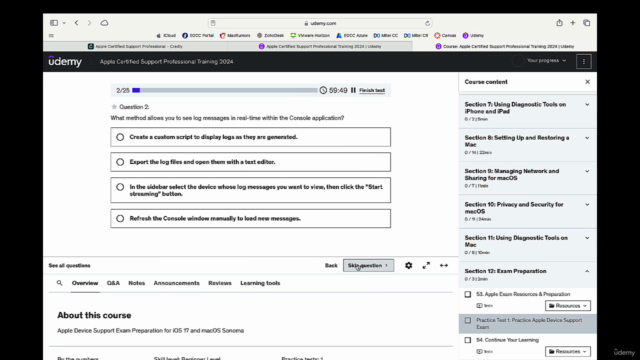
Task: Expand Section 10: Privacy and Security for macOS
Action: tap(527, 211)
